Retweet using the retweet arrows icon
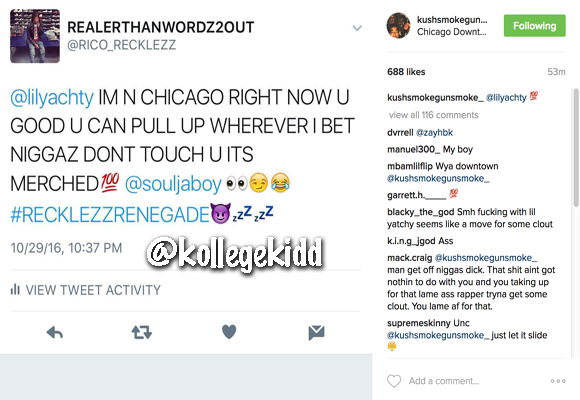 point(142,332)
